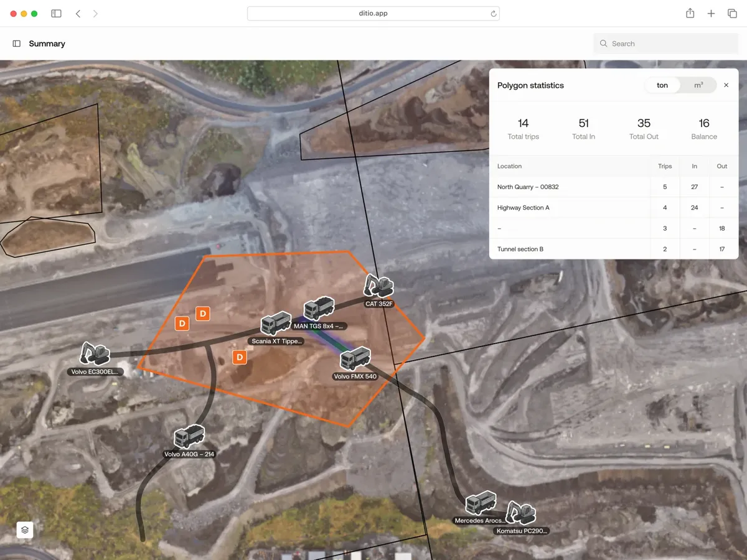The image size is (747, 560).
Task: Select the CAT 352F excavator marker
Action: [x=378, y=286]
